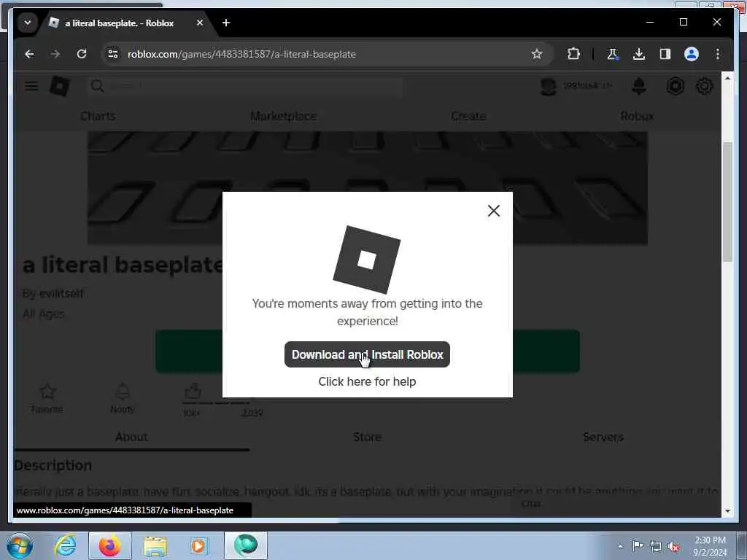747x560 pixels.
Task: Click the green browser taskbar icon
Action: (x=246, y=545)
